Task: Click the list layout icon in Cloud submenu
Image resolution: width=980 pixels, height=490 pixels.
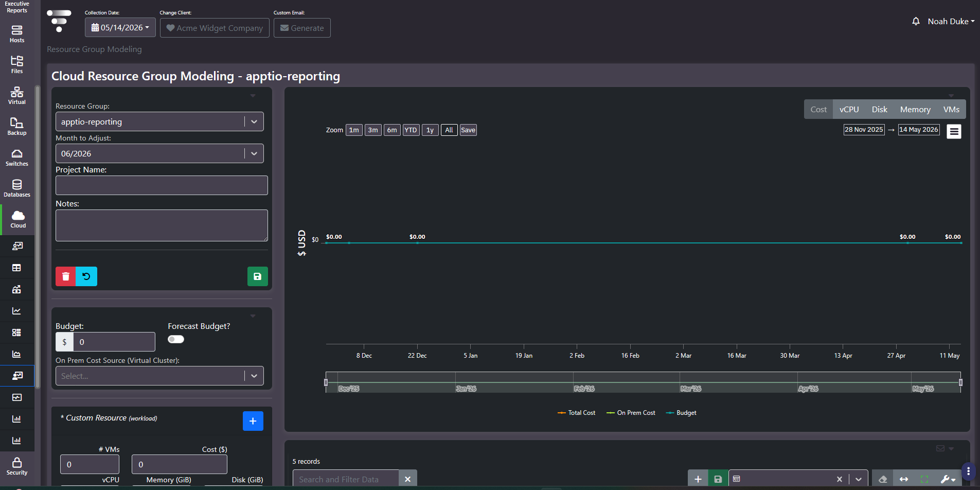Action: coord(17,332)
